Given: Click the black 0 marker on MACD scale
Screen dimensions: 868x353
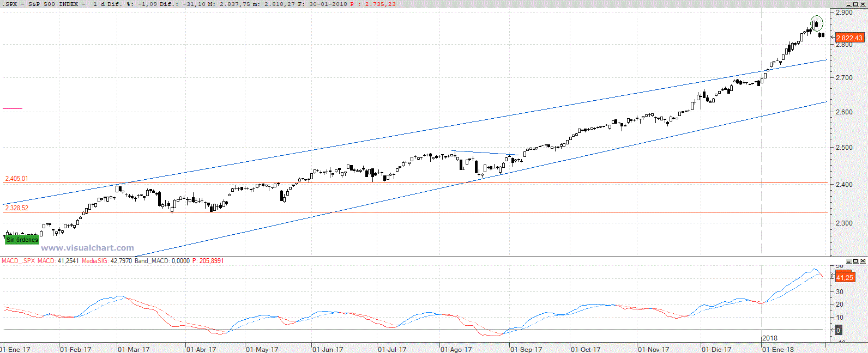Looking at the screenshot, I should click(838, 330).
